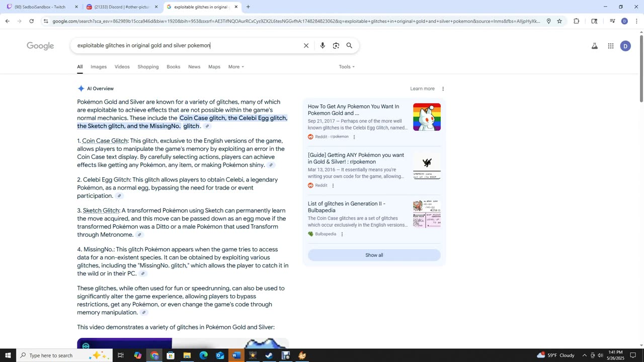Open 'List of glitches in Generation II' result
Image resolution: width=644 pixels, height=362 pixels.
pyautogui.click(x=347, y=207)
